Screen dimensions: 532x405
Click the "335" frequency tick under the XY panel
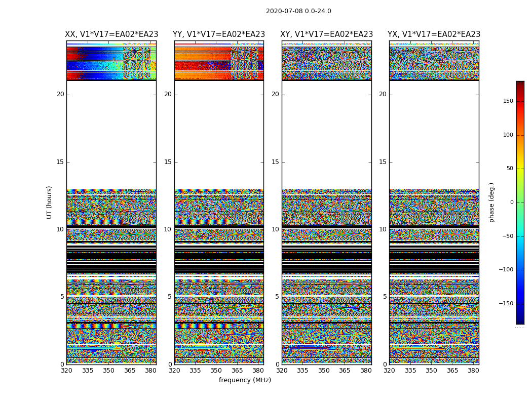[x=302, y=371]
